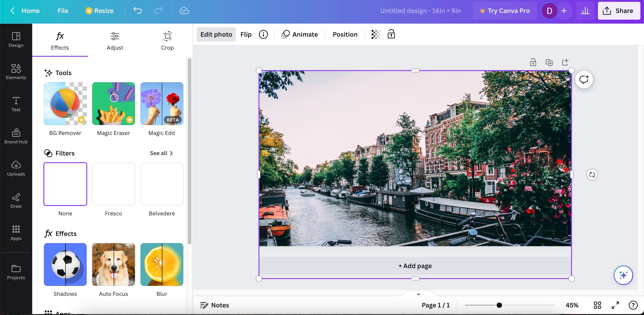The height and width of the screenshot is (315, 644).
Task: Expand the Filters See all section
Action: pos(161,153)
